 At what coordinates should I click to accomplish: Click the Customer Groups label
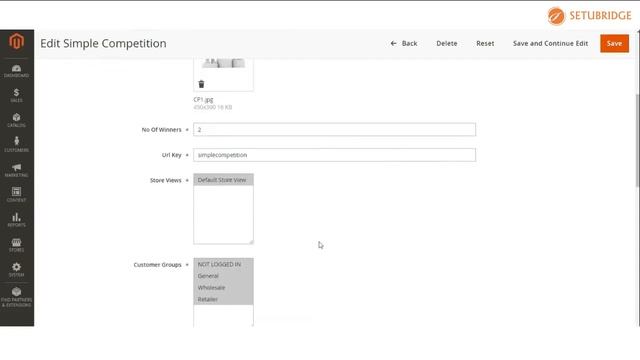click(157, 264)
